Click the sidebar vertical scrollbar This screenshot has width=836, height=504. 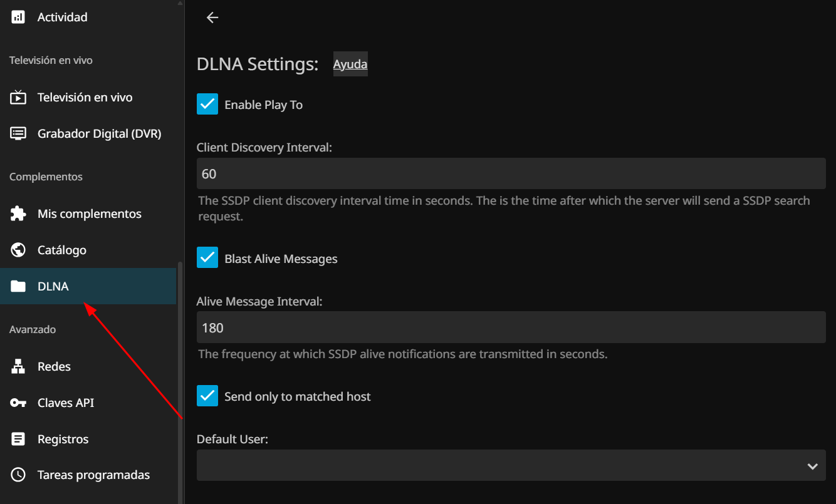180,376
